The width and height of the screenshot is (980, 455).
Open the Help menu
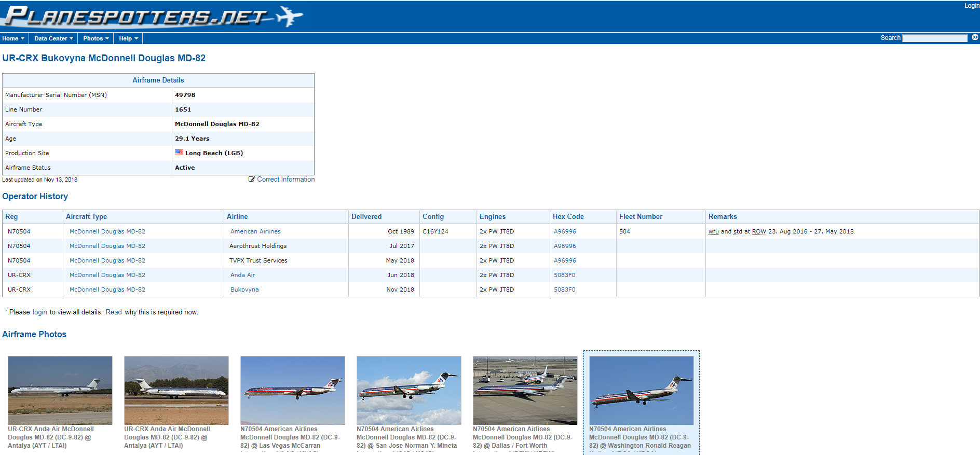coord(128,38)
